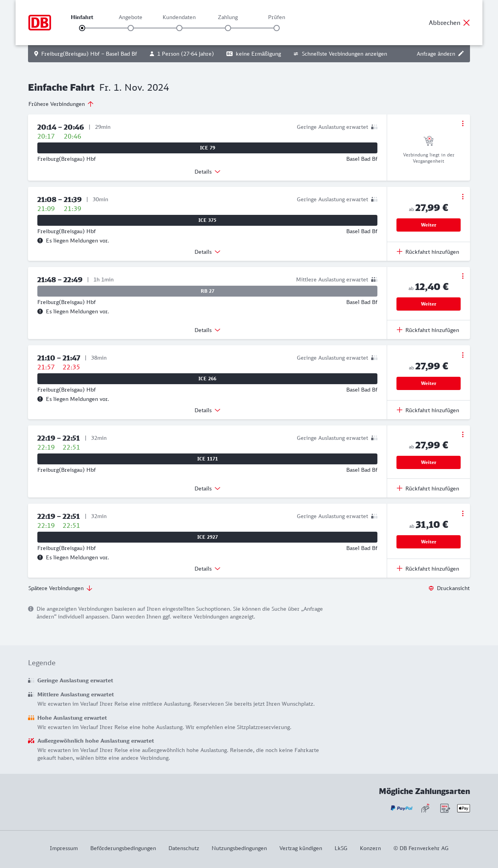
Task: Select the Prüfen step circle
Action: pos(277,28)
